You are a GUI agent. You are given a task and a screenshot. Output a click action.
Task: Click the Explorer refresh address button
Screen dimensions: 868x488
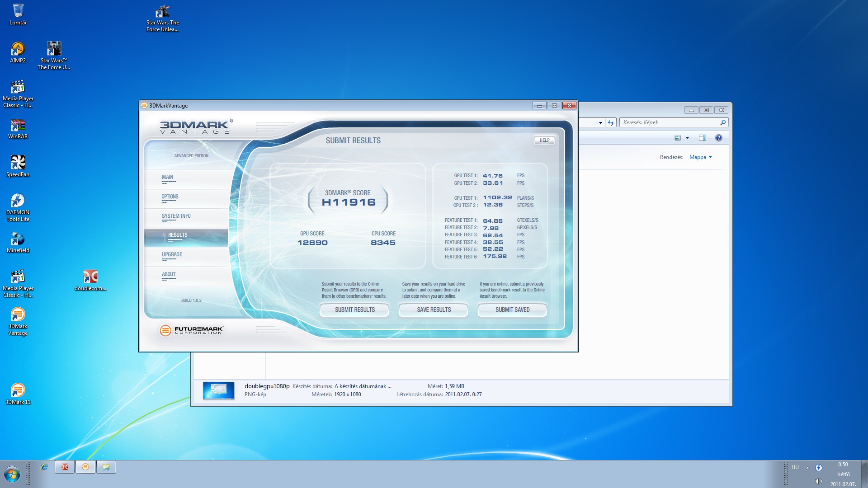[x=611, y=122]
